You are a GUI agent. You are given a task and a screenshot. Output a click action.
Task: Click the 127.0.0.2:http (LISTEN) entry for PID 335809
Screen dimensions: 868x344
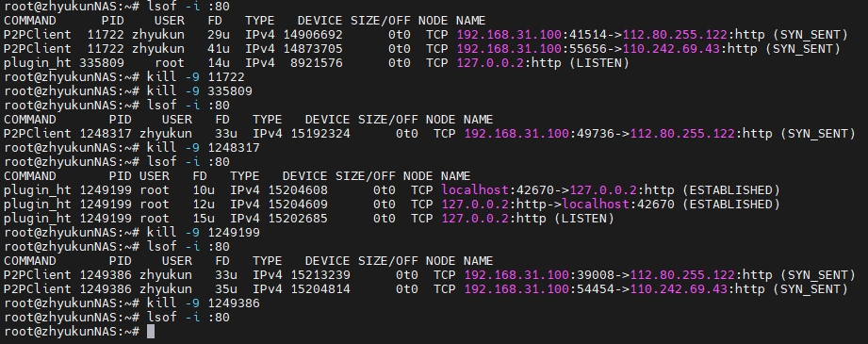[x=543, y=63]
